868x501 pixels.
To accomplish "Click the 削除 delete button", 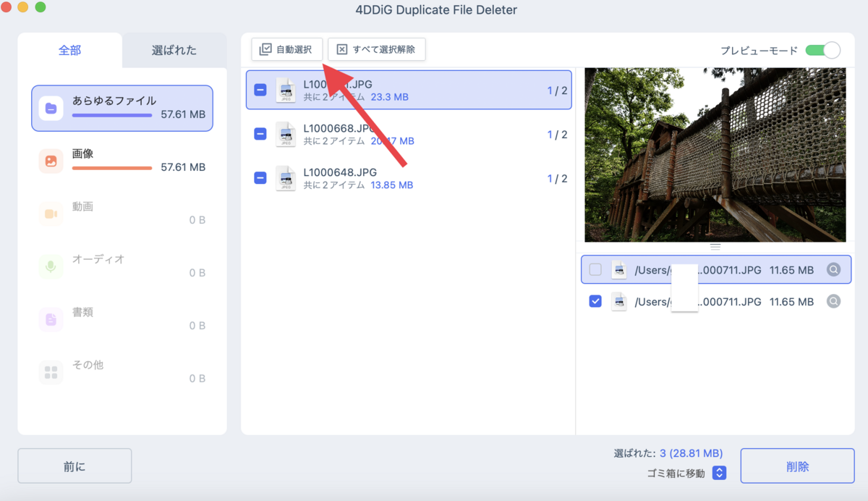I will (797, 466).
